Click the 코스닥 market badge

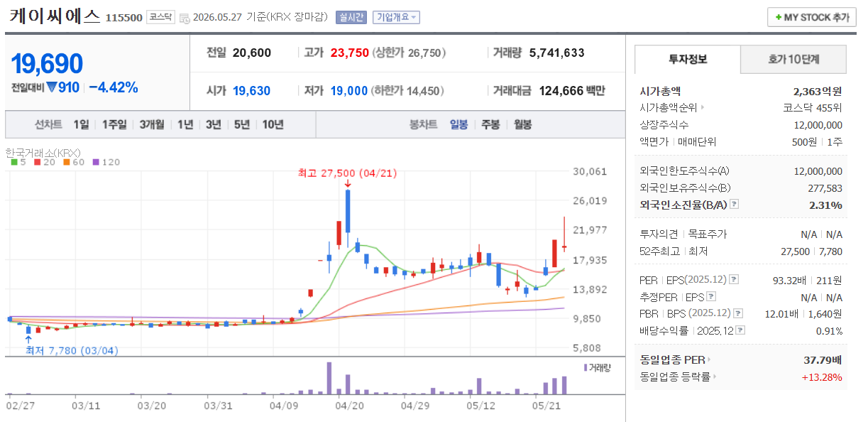[160, 17]
